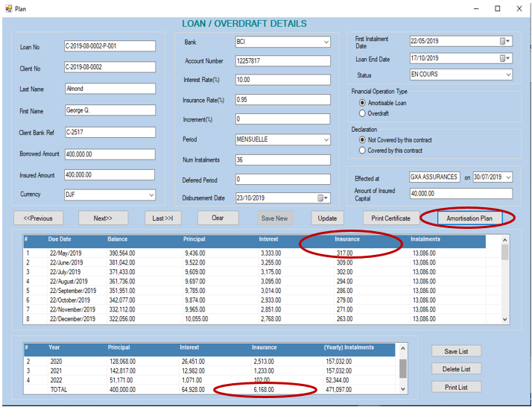Choose Covered by this contract option
Viewport: 532px width, 407px height.
click(x=363, y=150)
